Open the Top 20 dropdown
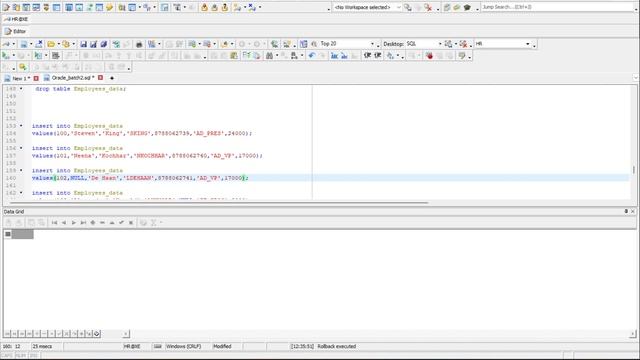 [x=372, y=44]
